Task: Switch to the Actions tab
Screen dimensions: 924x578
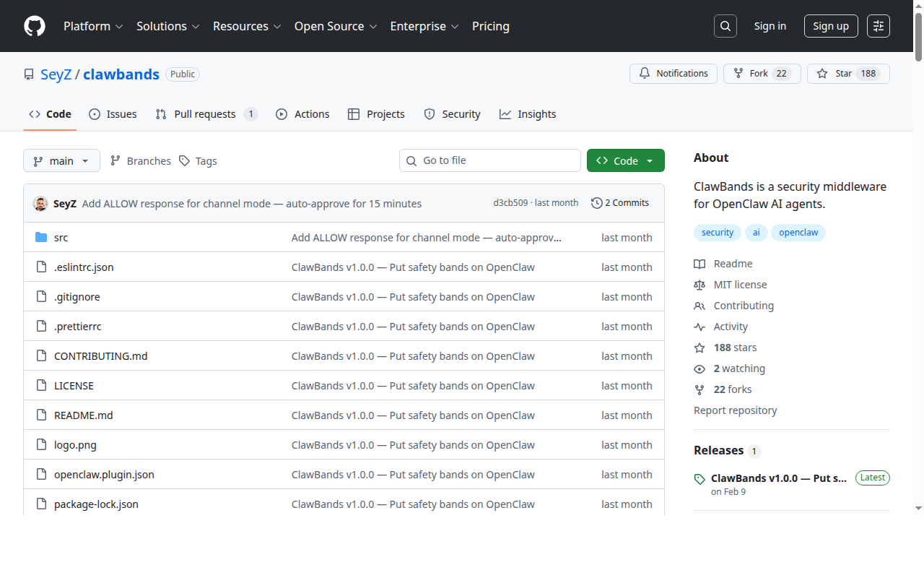Action: (x=302, y=114)
